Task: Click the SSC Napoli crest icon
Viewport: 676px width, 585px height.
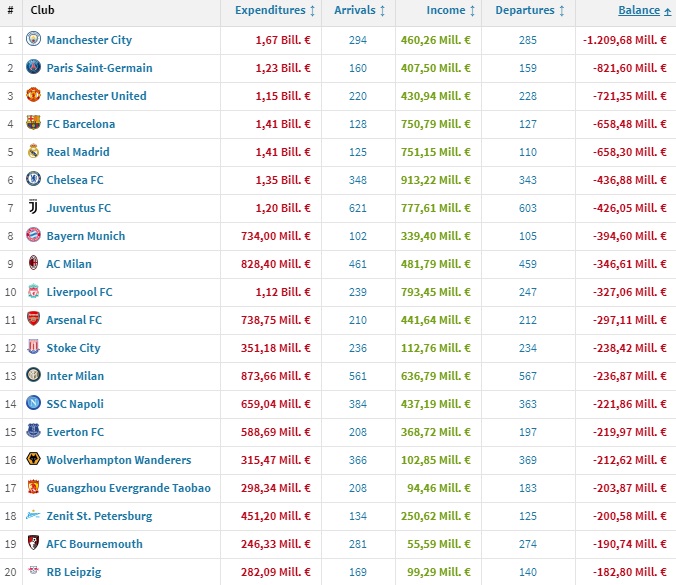Action: coord(33,404)
